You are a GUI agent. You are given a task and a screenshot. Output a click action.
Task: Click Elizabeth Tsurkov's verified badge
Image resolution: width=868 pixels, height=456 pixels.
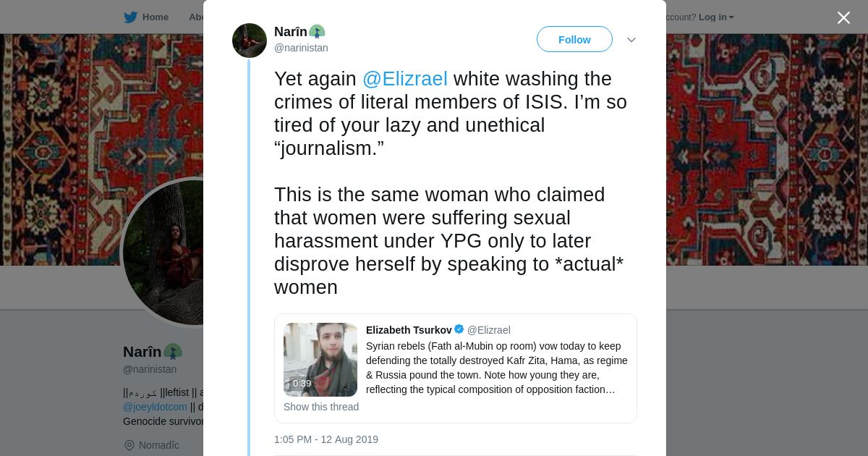pos(459,329)
